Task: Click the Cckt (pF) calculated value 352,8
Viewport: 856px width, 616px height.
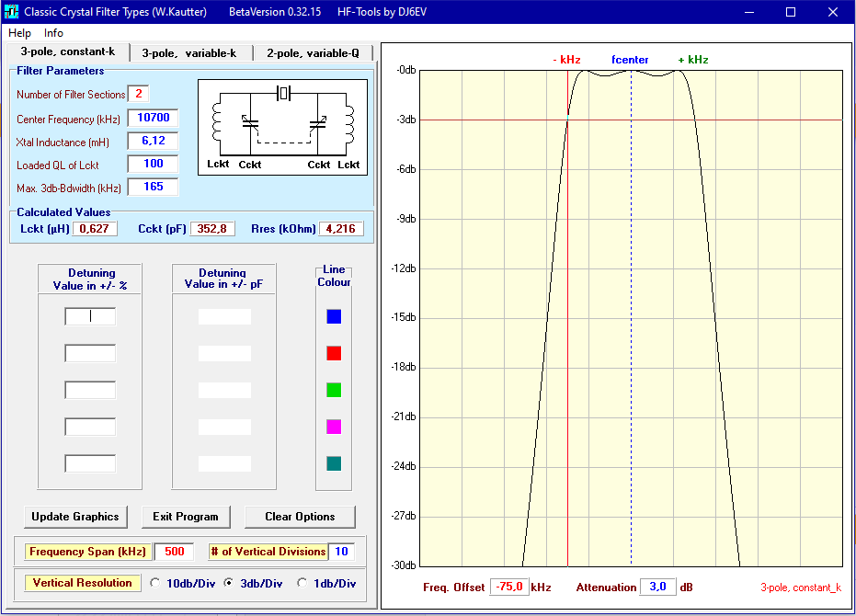Action: click(x=212, y=229)
